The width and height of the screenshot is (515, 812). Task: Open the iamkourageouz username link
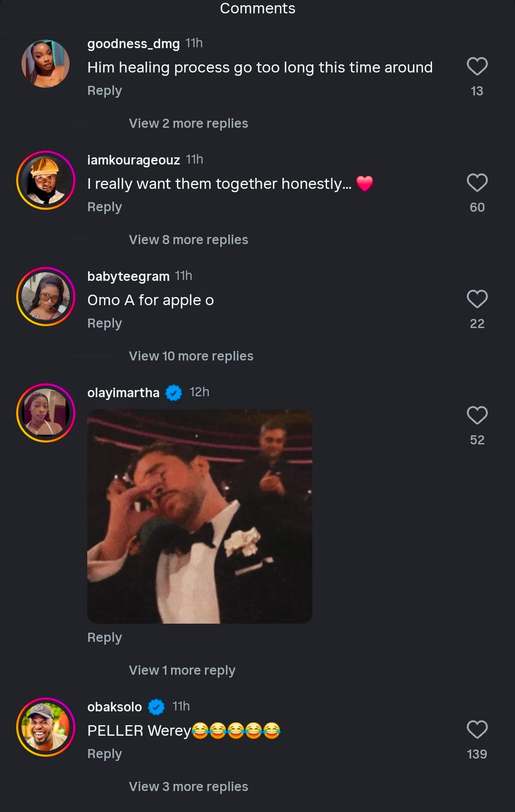point(134,160)
